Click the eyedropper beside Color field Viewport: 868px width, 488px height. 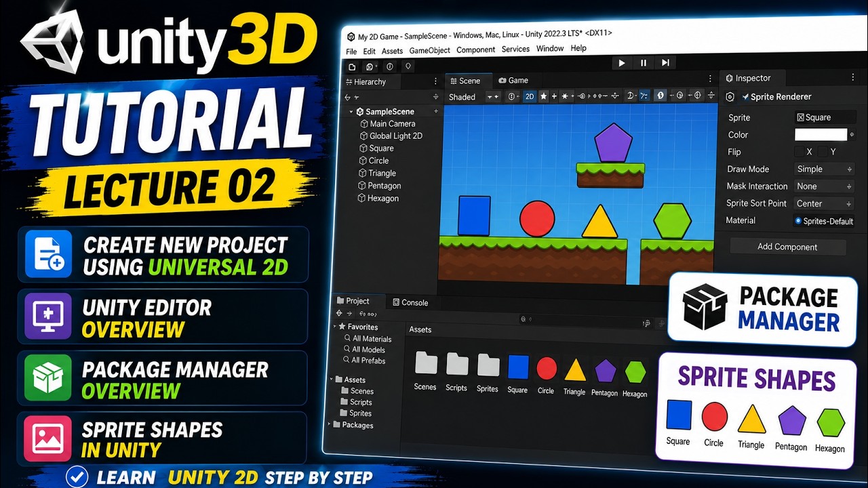[852, 134]
